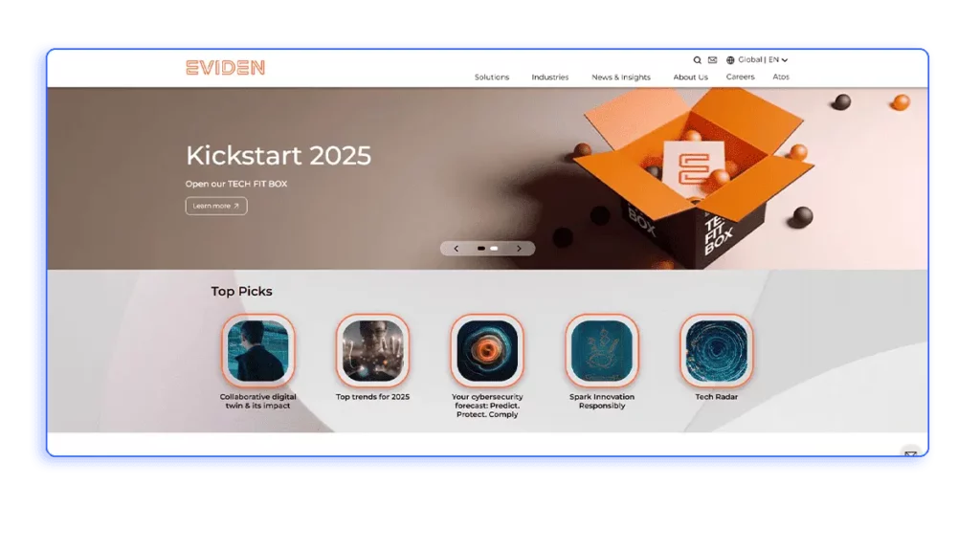This screenshot has width=980, height=551.
Task: Click the search magnifier icon in header
Action: (698, 60)
